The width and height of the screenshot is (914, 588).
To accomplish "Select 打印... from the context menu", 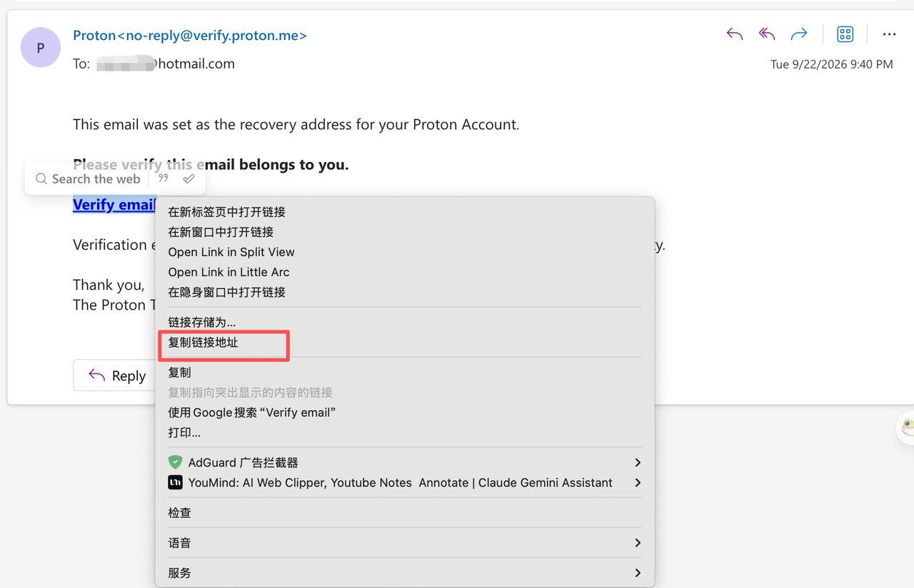I will pos(405,432).
